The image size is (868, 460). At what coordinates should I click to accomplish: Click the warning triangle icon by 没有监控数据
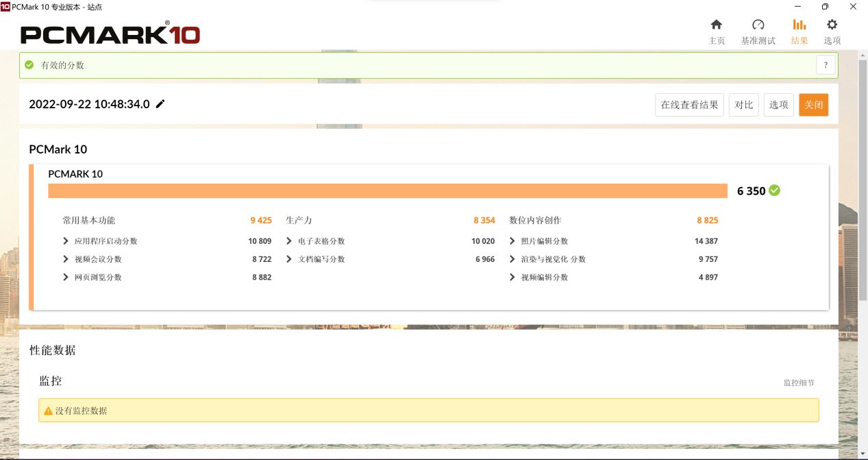click(48, 411)
